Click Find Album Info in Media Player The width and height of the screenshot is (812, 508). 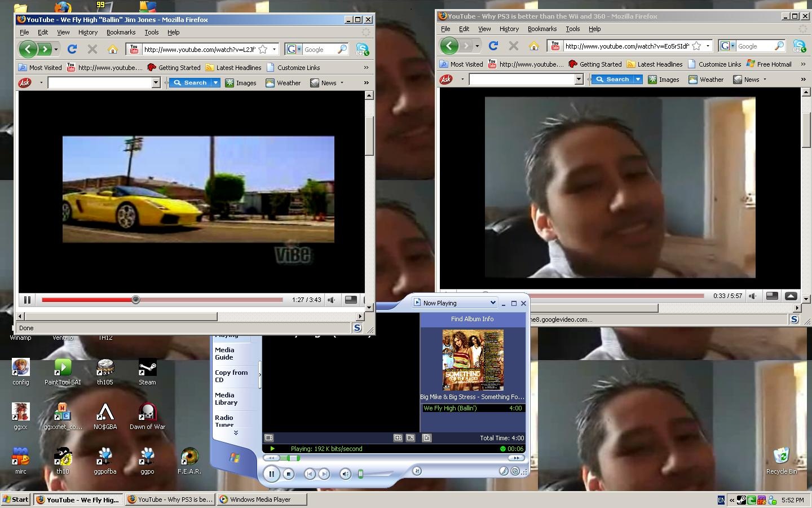[x=472, y=319]
